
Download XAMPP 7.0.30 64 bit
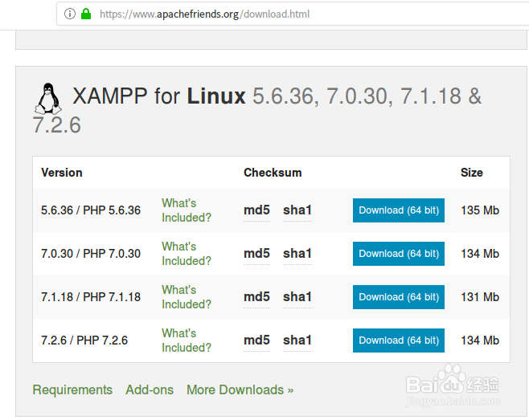pos(399,254)
